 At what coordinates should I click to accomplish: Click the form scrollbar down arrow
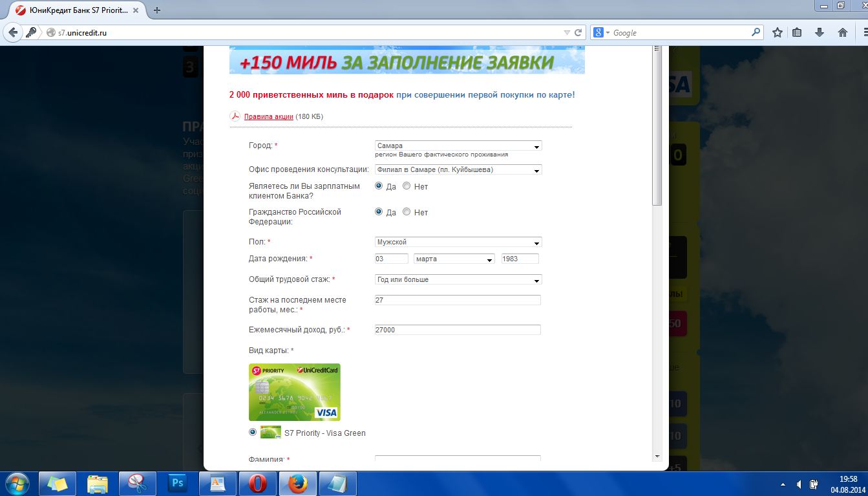point(657,457)
